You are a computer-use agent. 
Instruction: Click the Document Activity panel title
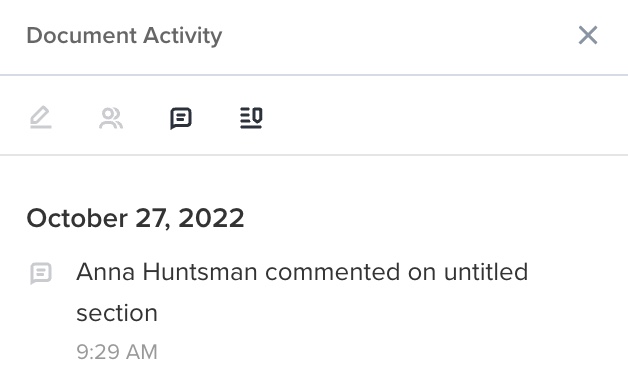[124, 36]
